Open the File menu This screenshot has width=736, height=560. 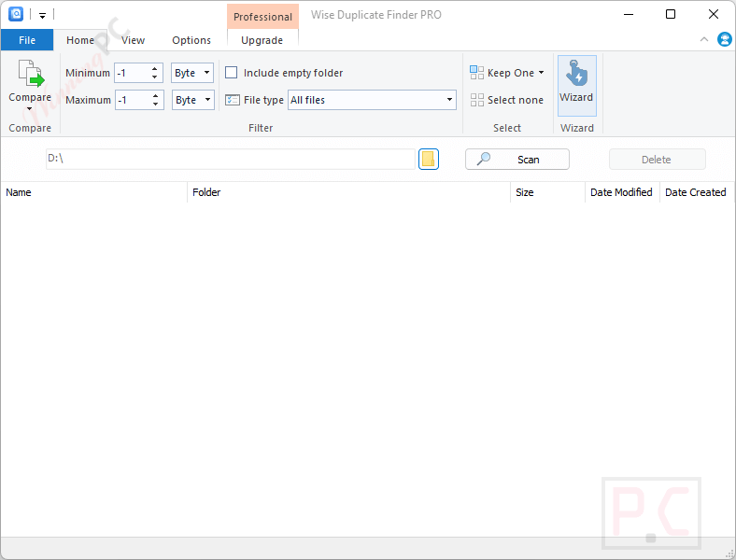tap(27, 40)
